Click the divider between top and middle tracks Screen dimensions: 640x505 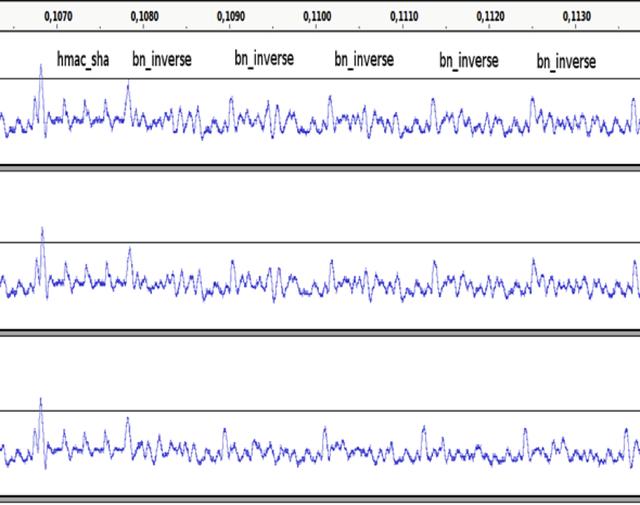pyautogui.click(x=320, y=169)
